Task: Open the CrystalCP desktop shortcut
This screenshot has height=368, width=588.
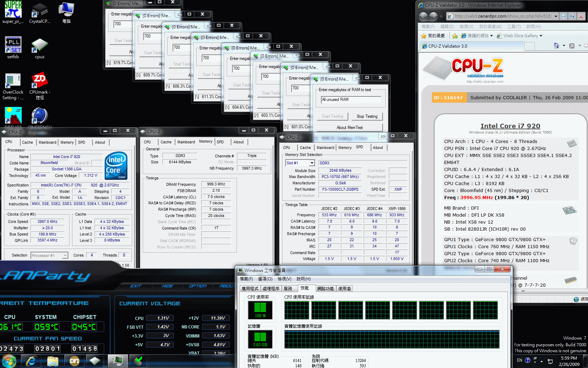Action: (40, 12)
